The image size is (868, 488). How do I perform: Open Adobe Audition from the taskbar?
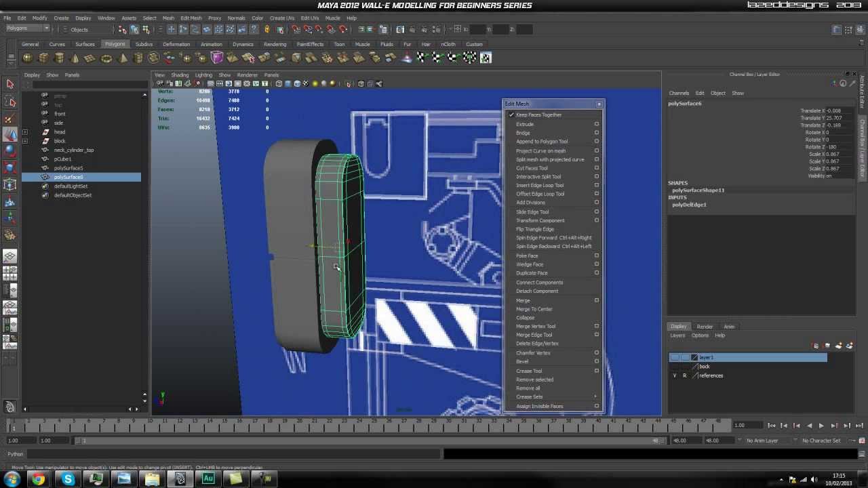point(208,479)
